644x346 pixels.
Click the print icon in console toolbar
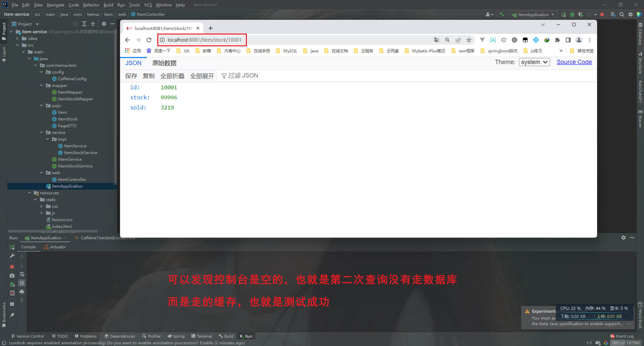[22, 292]
